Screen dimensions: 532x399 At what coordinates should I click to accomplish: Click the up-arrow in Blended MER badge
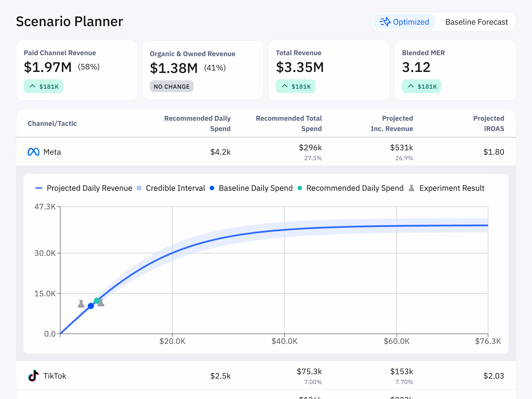(411, 86)
